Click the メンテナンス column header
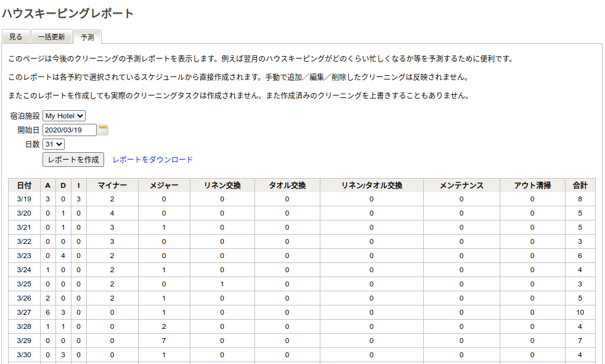Image resolution: width=605 pixels, height=364 pixels. tap(461, 185)
